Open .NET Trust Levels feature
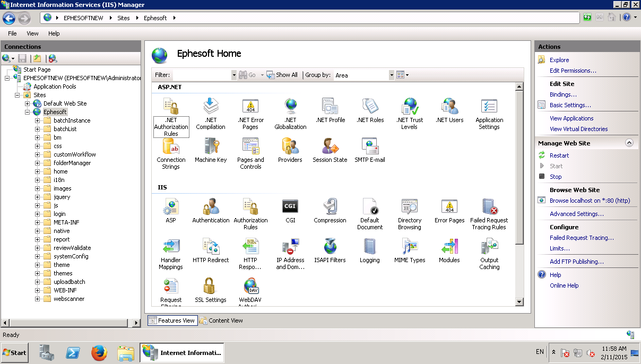641x364 pixels. click(410, 114)
